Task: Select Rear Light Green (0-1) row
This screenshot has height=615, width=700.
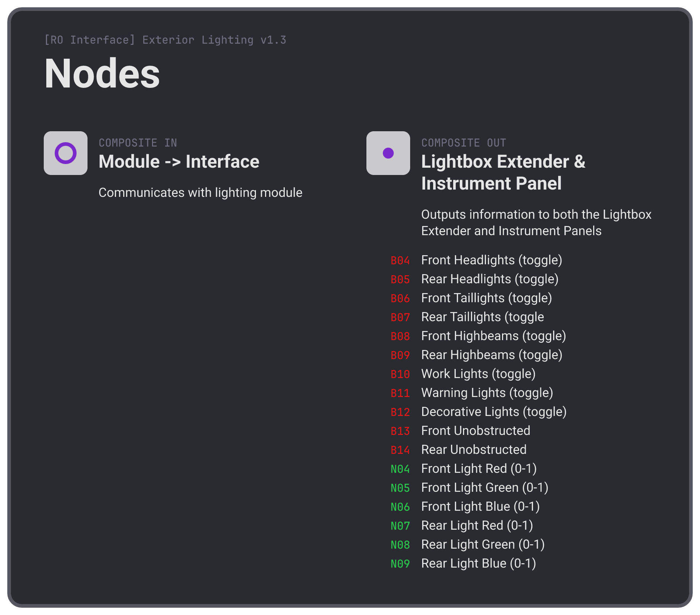Action: pos(467,545)
